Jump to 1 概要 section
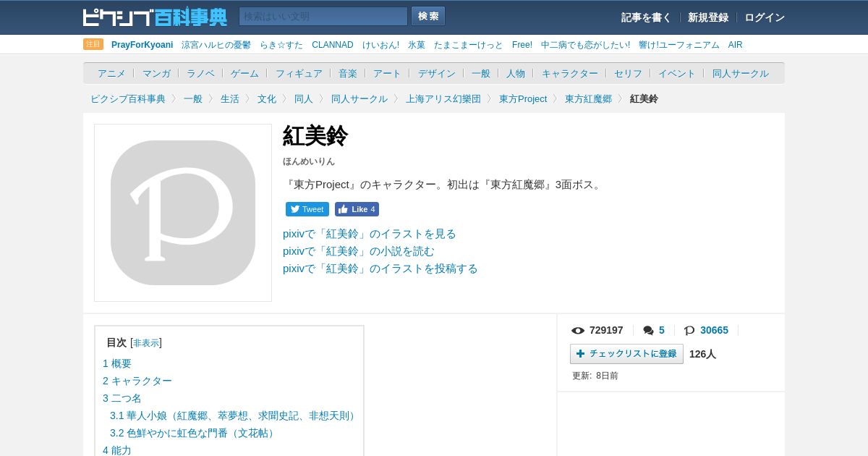 117,363
